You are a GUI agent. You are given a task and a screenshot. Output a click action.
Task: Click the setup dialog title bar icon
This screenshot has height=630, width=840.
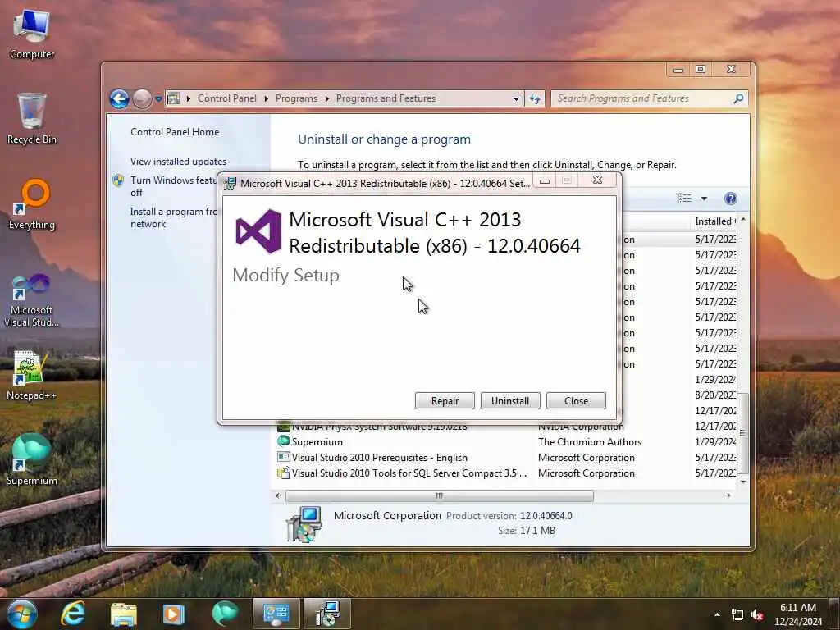230,183
